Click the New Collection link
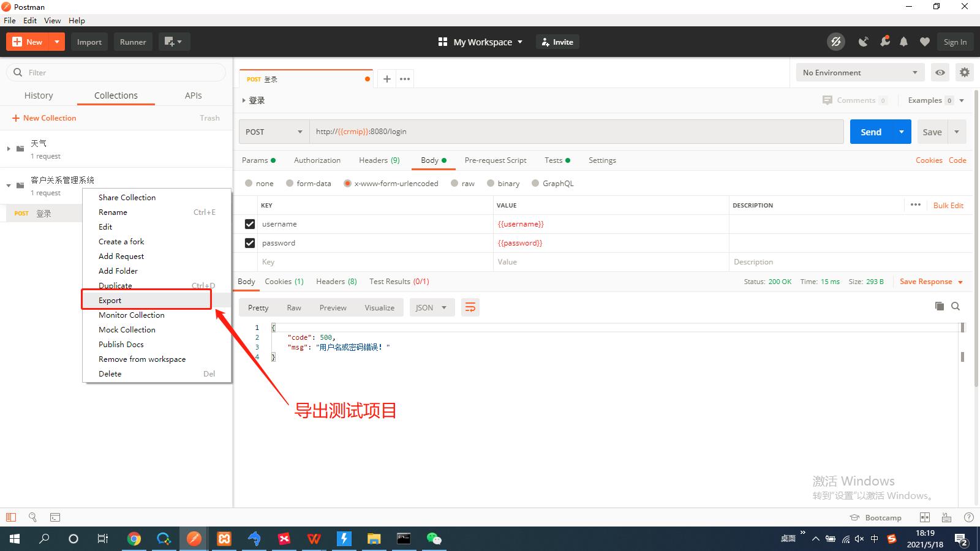This screenshot has height=551, width=980. [x=44, y=118]
